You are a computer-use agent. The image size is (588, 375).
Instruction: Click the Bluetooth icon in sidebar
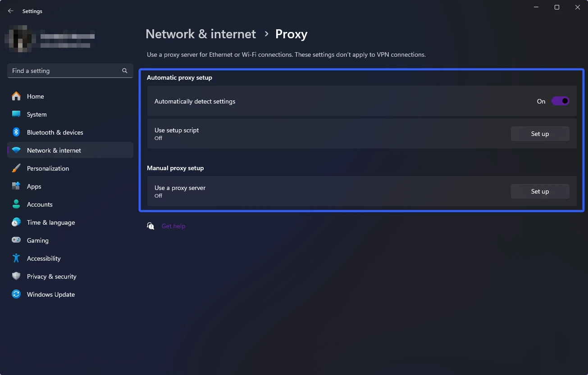[16, 132]
